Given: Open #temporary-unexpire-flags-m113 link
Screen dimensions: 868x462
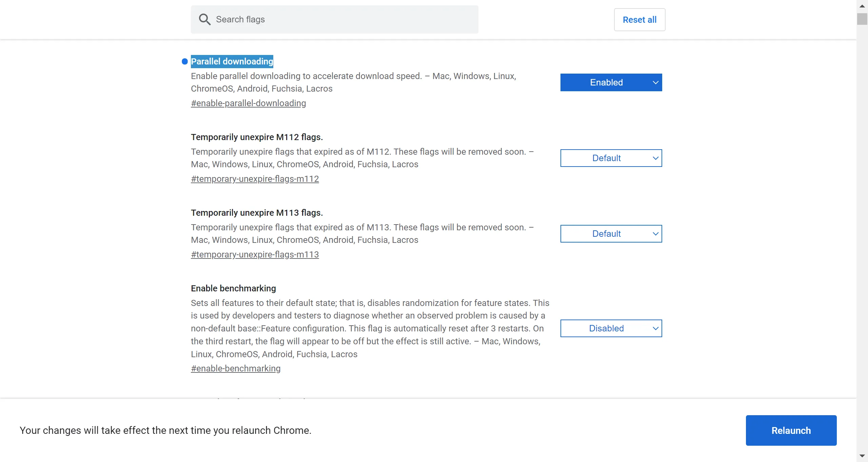Looking at the screenshot, I should pyautogui.click(x=255, y=254).
